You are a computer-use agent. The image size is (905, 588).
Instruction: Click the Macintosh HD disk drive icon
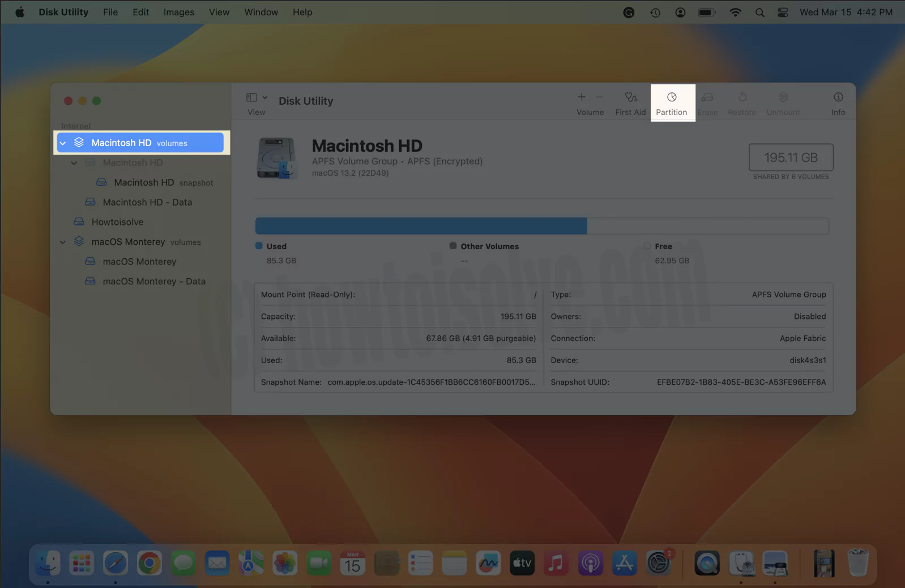[276, 158]
